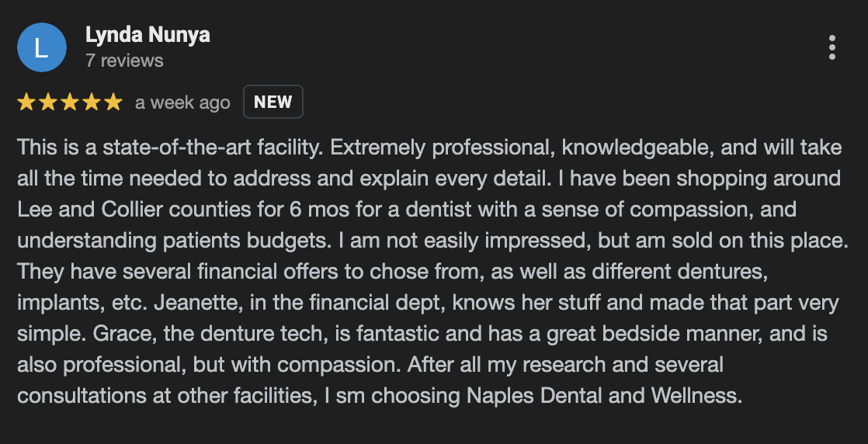
Task: View the reviewer's 7 reviews
Action: [124, 61]
